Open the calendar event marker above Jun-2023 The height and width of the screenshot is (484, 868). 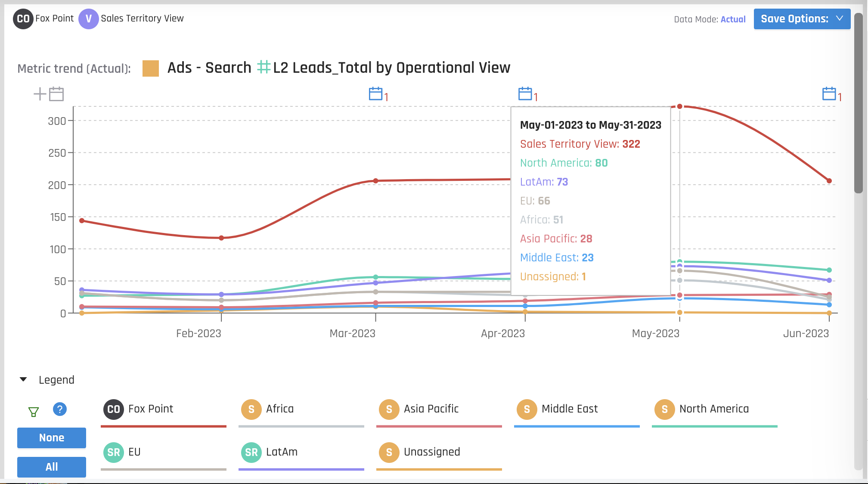(829, 93)
